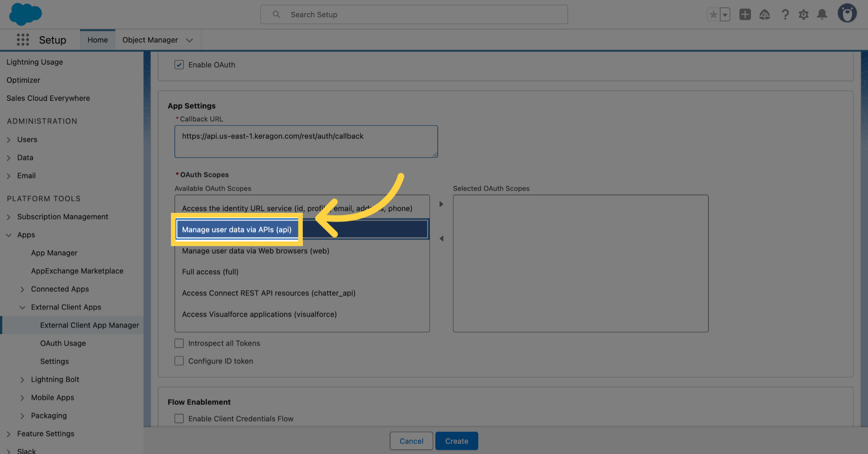The width and height of the screenshot is (868, 454).
Task: Enable Client Credentials Flow
Action: (x=179, y=418)
